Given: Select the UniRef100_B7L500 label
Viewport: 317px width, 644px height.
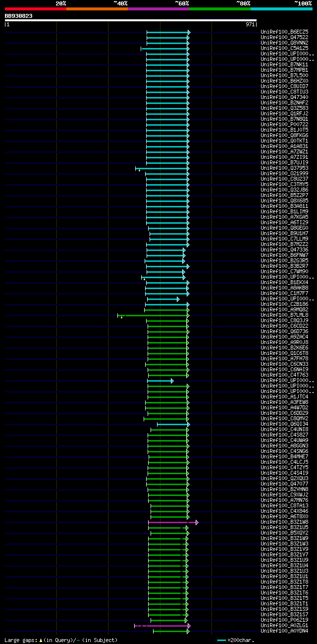Looking at the screenshot, I should click(x=284, y=76).
